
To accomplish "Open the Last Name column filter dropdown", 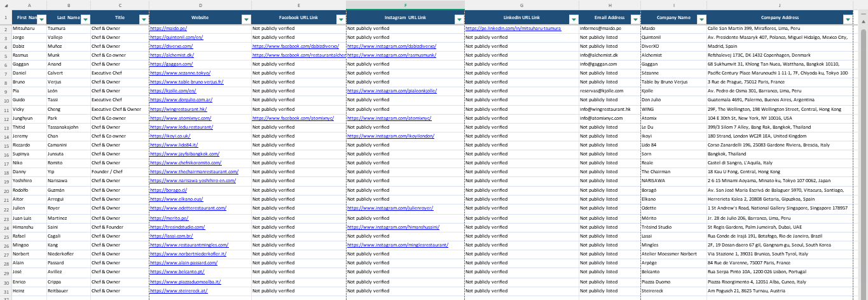I will pos(86,20).
